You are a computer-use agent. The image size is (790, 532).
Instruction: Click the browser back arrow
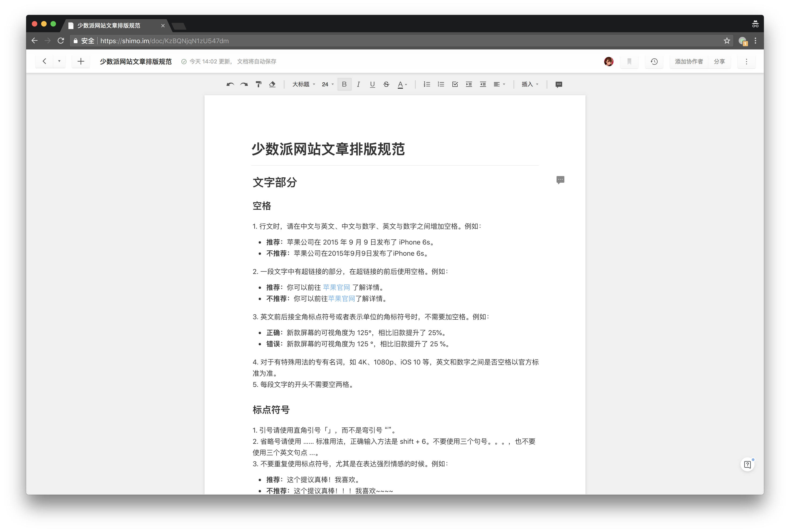tap(35, 41)
